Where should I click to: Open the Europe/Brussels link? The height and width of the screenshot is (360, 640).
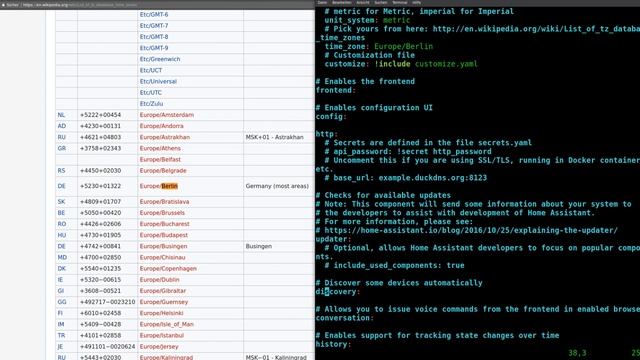tap(162, 213)
